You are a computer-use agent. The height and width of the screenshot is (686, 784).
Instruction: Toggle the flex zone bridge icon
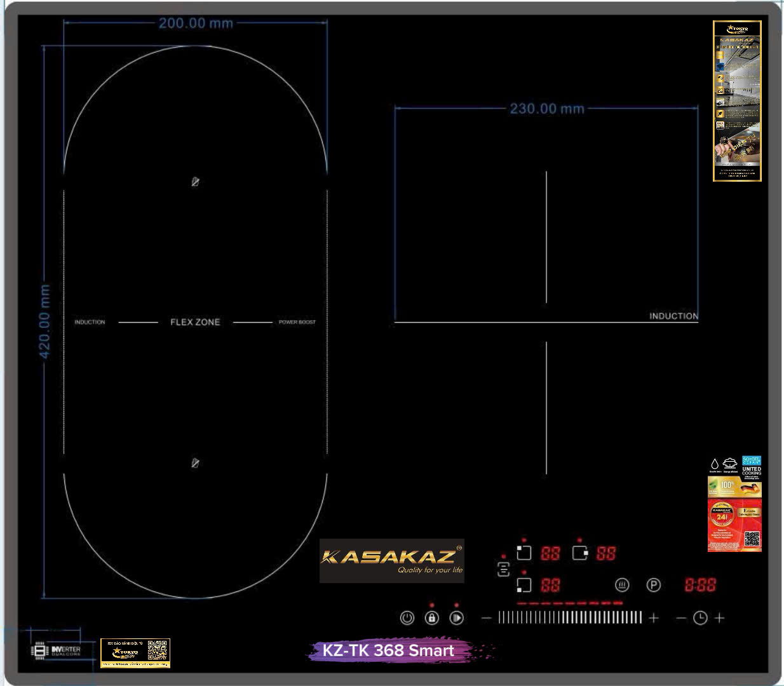[503, 569]
